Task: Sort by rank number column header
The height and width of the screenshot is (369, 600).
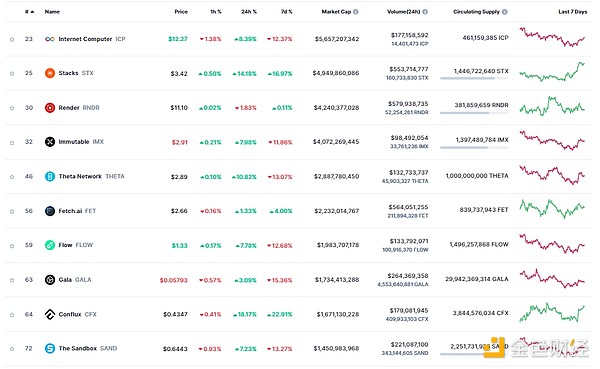Action: click(x=29, y=12)
